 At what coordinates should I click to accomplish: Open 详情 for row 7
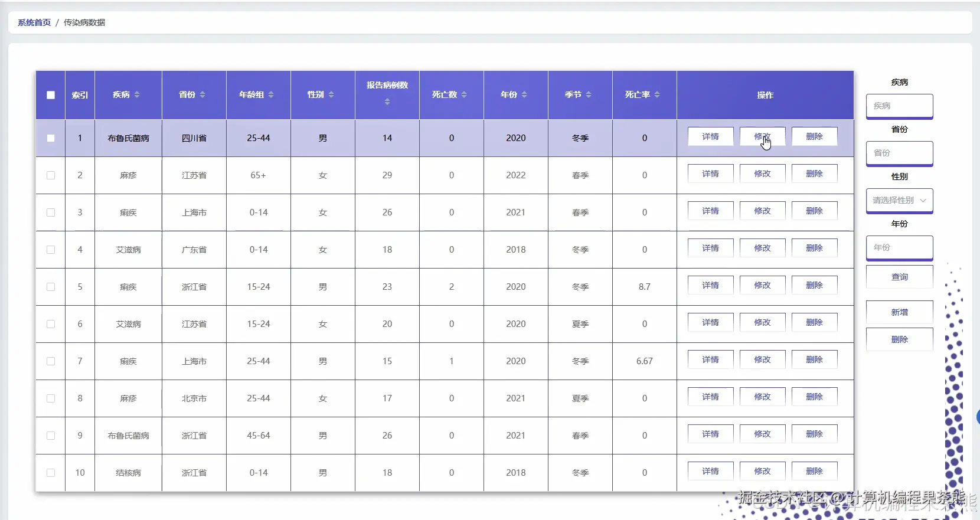coord(710,359)
